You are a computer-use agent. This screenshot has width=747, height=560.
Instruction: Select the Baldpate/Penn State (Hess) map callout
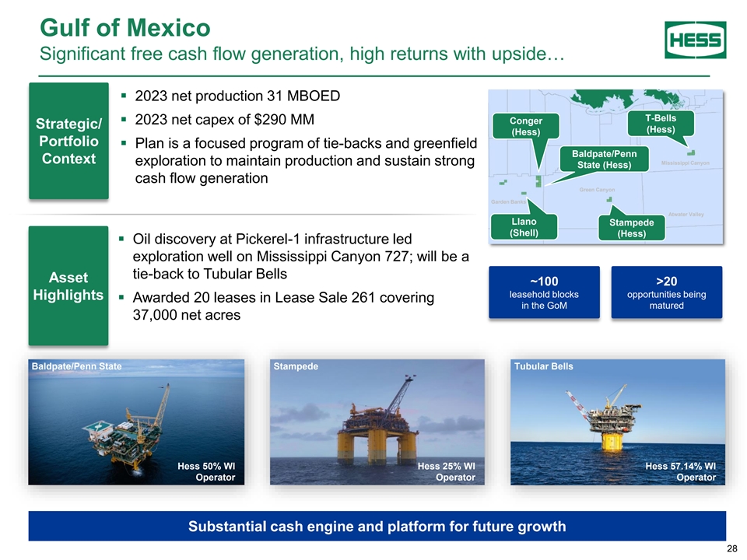coord(604,159)
